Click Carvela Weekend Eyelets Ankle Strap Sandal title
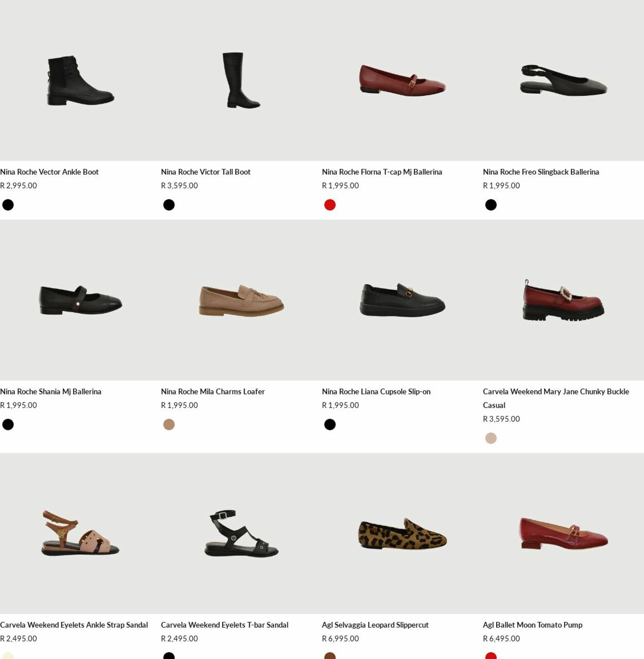 (74, 625)
